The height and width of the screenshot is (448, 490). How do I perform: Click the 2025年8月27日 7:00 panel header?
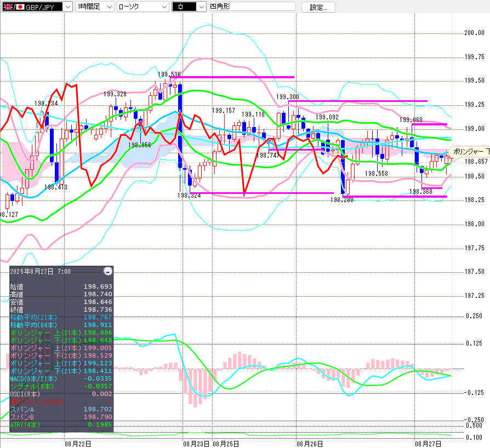(41, 271)
